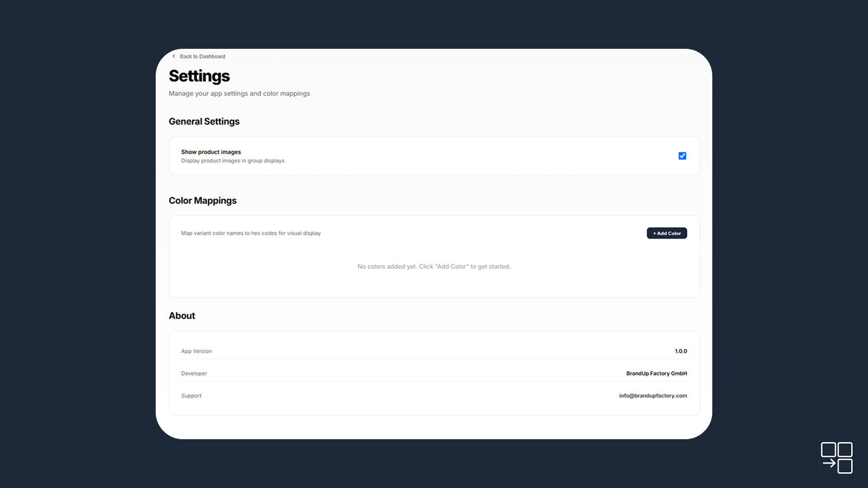The image size is (868, 488).
Task: Click the app grid shortcut icon bottom right
Action: point(837,458)
